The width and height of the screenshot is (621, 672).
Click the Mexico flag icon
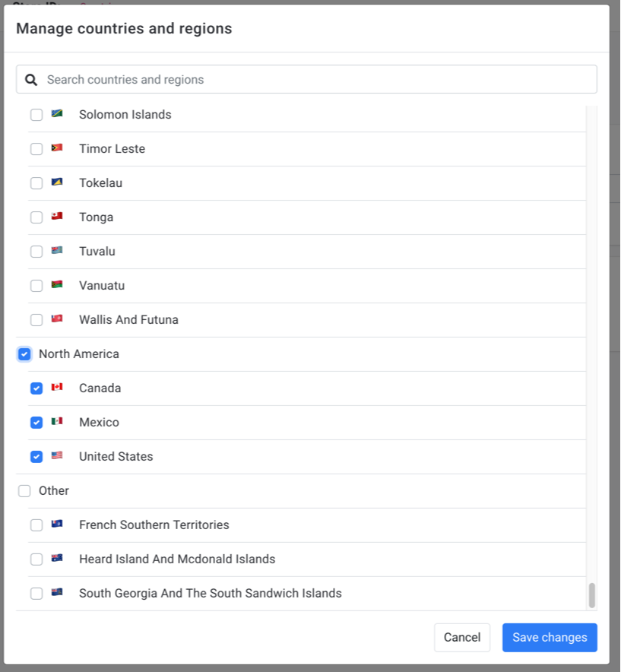(x=57, y=421)
